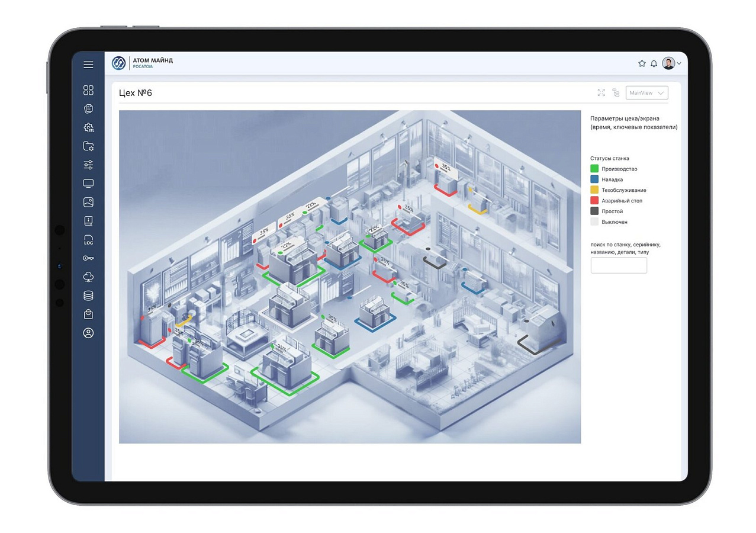Click the user avatar photo
The image size is (756, 533).
pos(668,63)
